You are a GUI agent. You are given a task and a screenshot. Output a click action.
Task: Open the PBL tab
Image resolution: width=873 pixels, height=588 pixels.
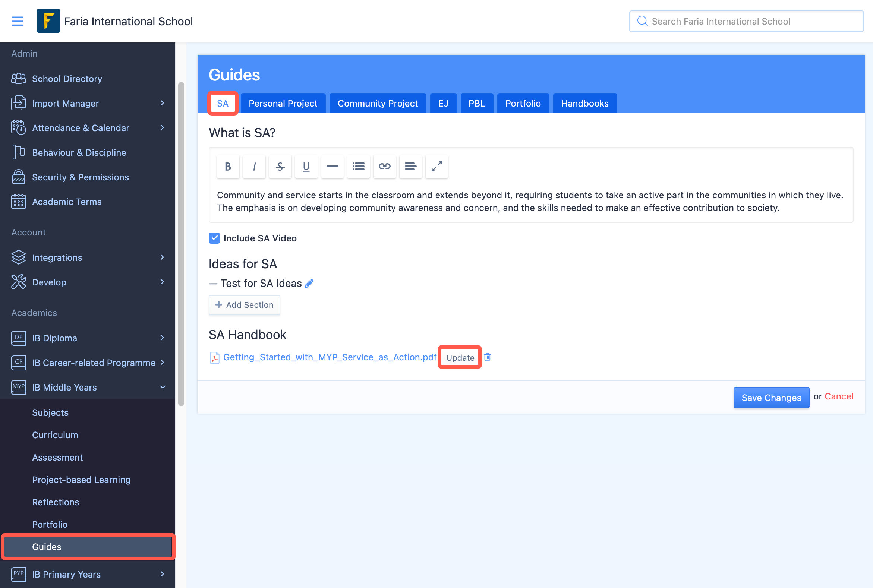click(476, 104)
